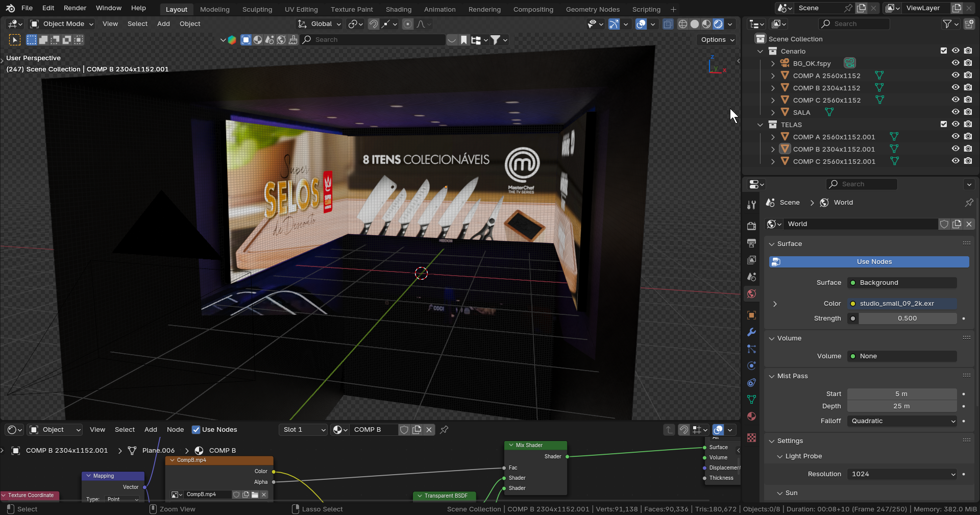Open the Texture properties tab
980x515 pixels.
(x=751, y=437)
